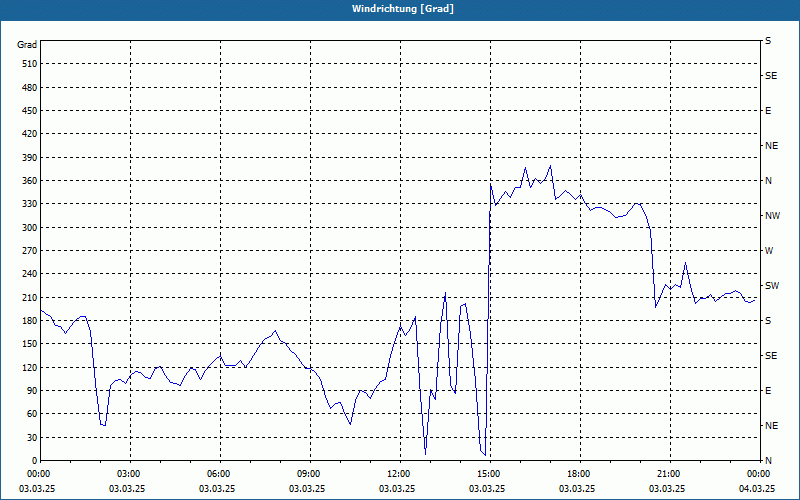The width and height of the screenshot is (800, 500).
Task: Select the 390 axis value
Action: [30, 158]
